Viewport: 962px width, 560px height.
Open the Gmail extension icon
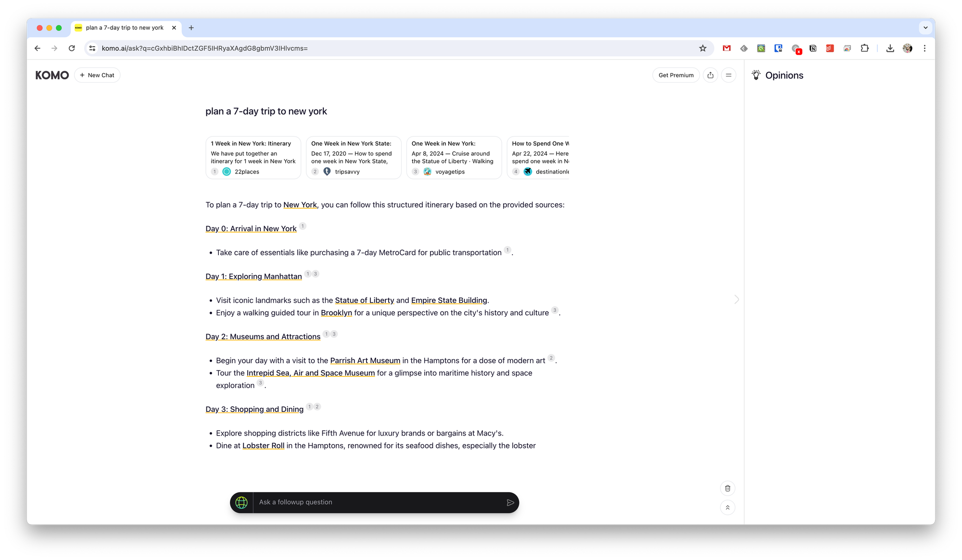(727, 48)
